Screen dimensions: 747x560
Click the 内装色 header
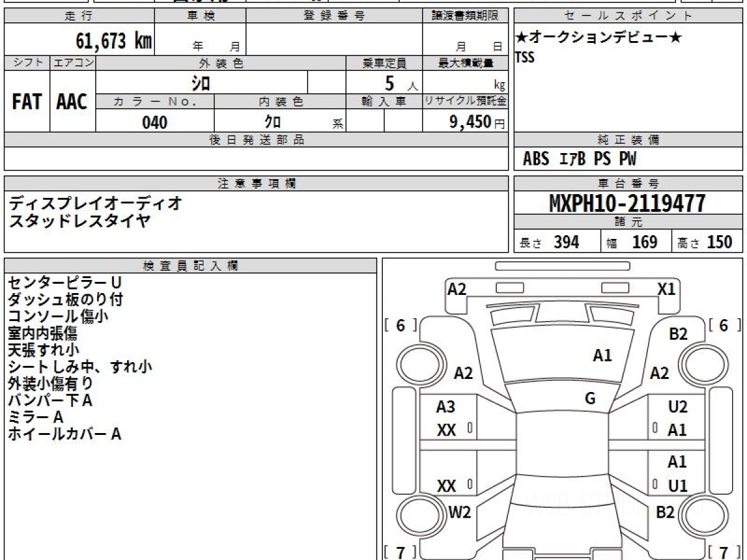pyautogui.click(x=280, y=101)
